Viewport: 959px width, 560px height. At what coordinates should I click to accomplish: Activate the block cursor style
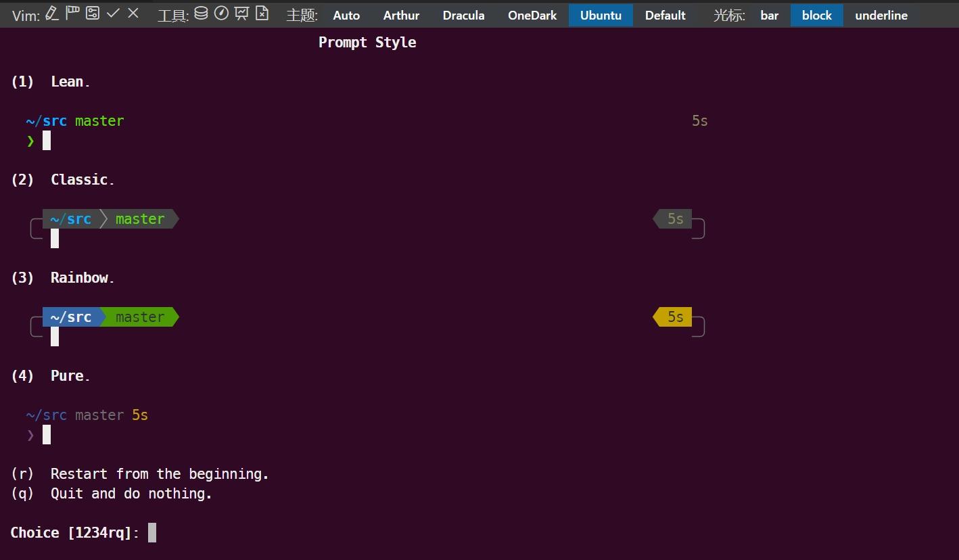[816, 15]
